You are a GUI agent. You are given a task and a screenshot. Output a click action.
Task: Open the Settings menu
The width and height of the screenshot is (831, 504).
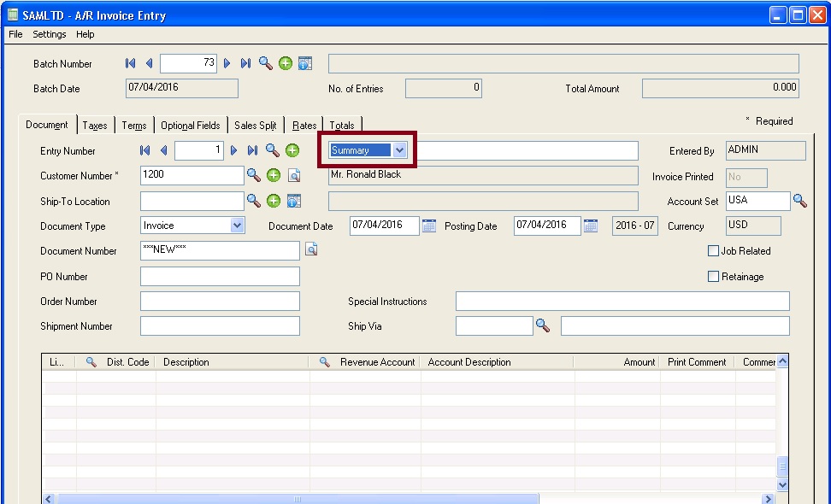pos(50,34)
